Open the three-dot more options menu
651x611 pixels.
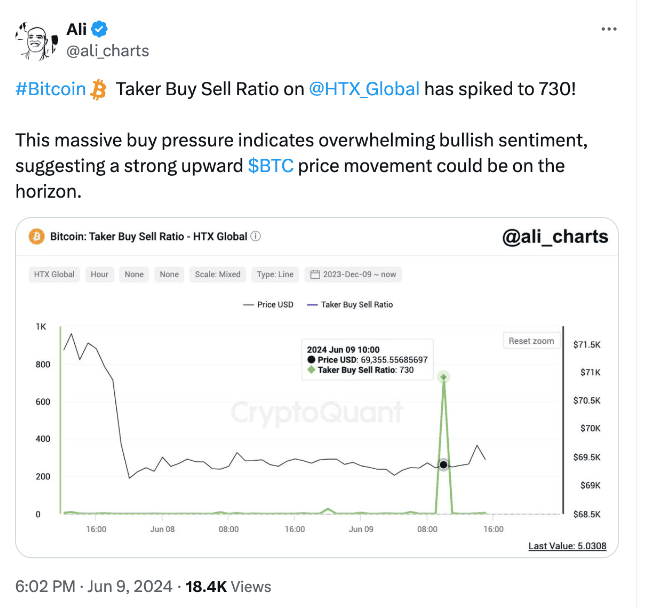point(609,29)
